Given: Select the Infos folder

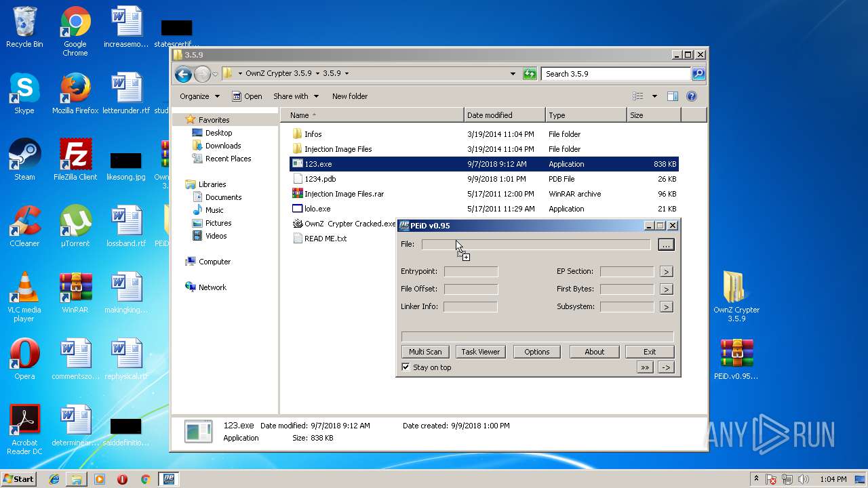Looking at the screenshot, I should click(x=484, y=134).
